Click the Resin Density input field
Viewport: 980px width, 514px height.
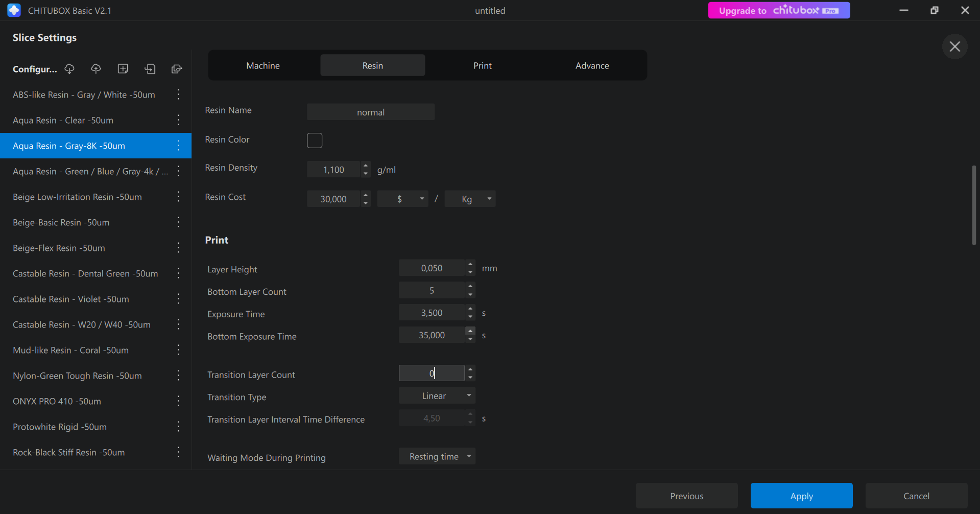coord(334,170)
